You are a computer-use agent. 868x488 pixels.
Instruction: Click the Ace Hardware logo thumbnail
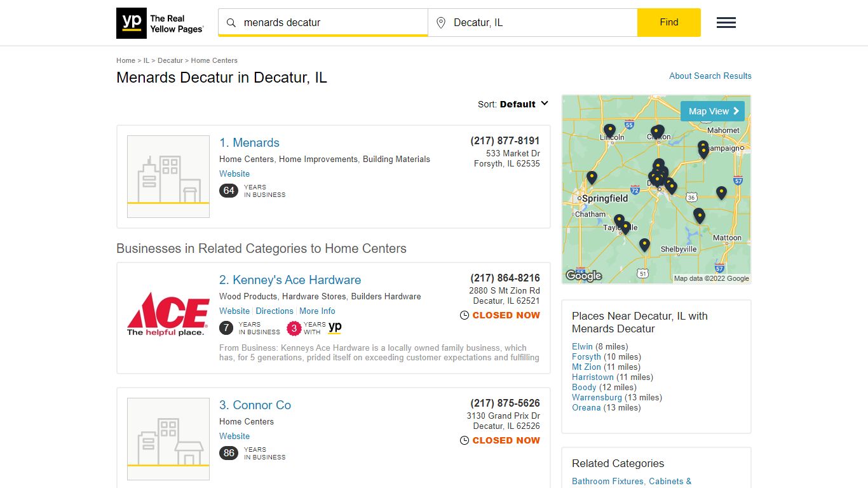[168, 314]
